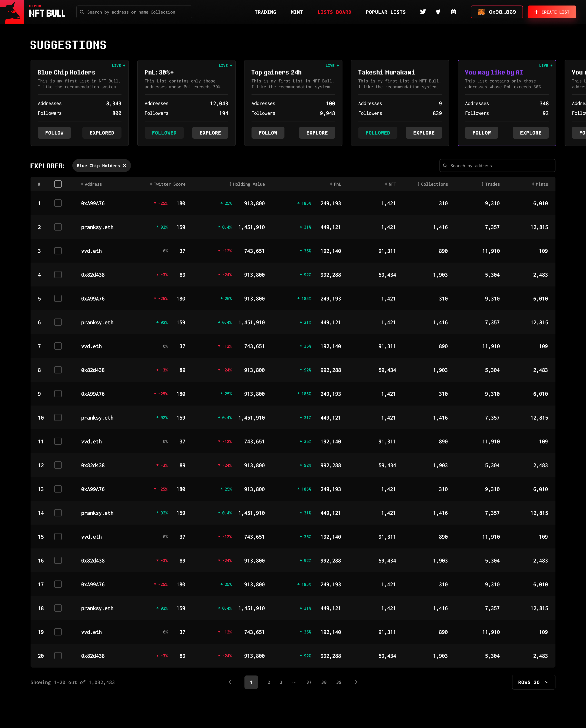This screenshot has height=728, width=586.
Task: Toggle the select-all checkbox in header
Action: pyautogui.click(x=58, y=184)
